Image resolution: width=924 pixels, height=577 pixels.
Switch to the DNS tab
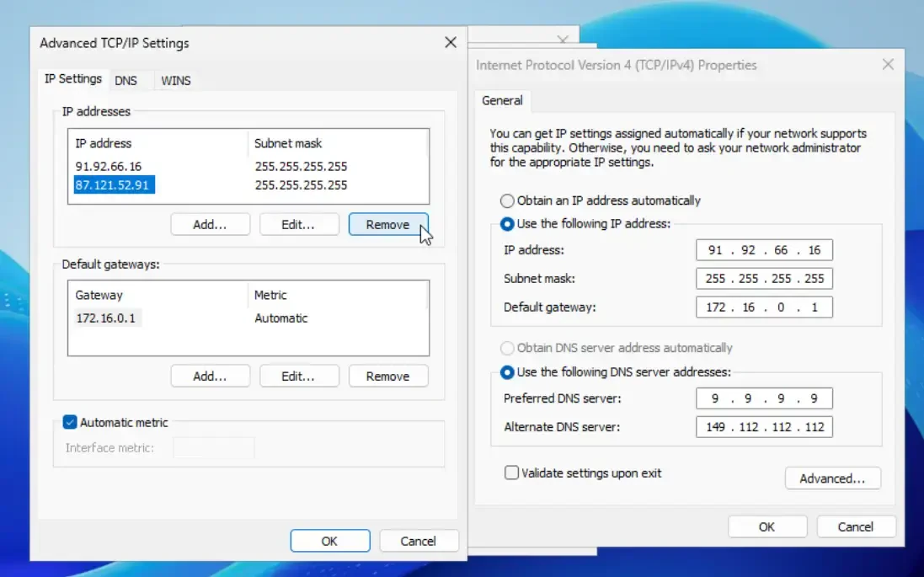126,81
